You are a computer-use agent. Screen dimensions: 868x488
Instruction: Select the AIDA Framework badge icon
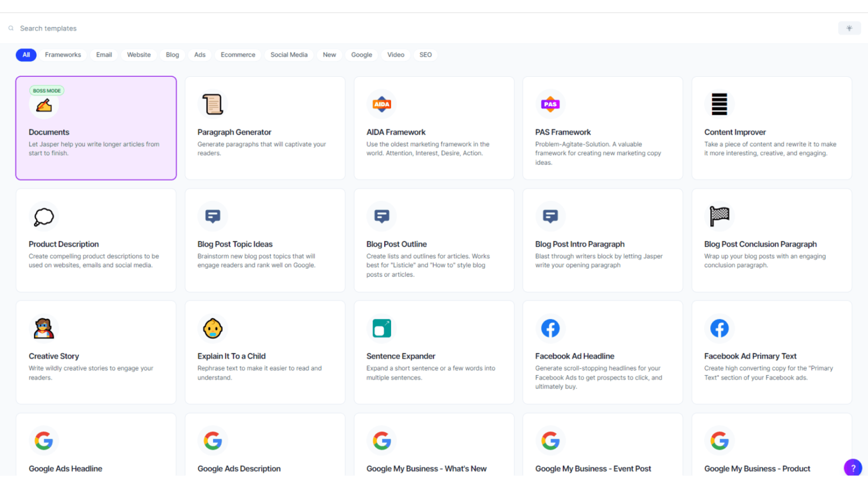point(382,104)
